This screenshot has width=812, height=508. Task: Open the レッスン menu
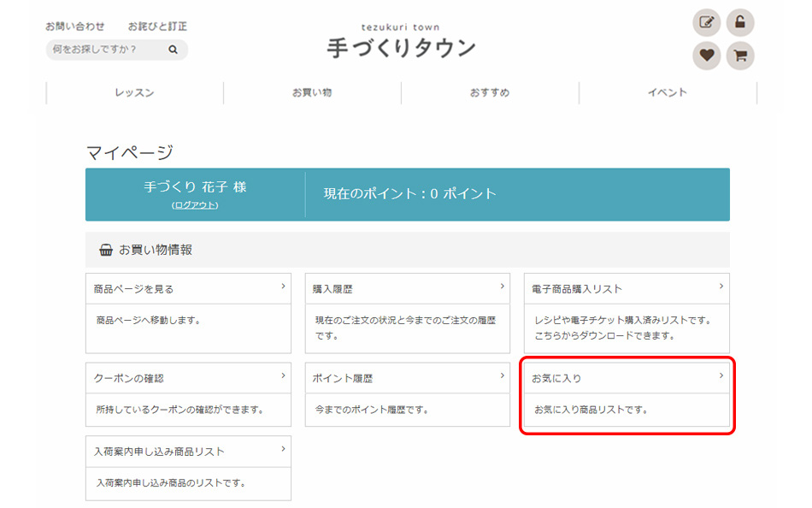[x=134, y=92]
